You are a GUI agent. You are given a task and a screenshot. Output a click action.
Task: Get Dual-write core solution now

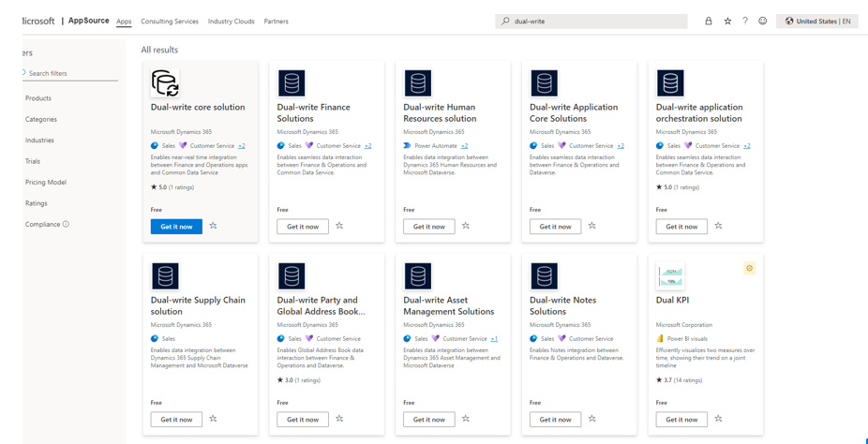(176, 227)
